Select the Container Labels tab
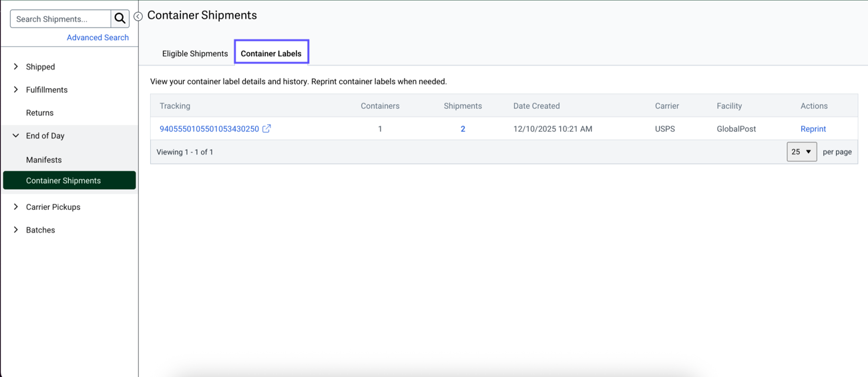Image resolution: width=868 pixels, height=377 pixels. click(271, 53)
